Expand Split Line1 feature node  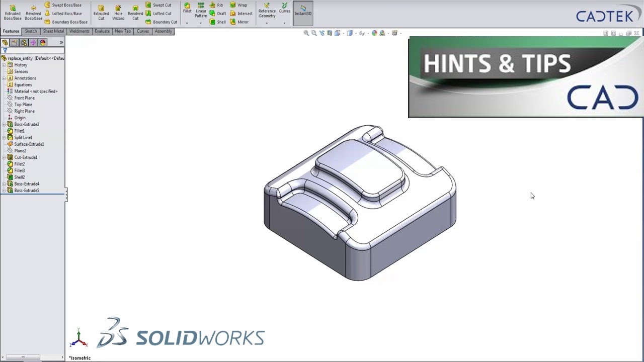[4, 137]
